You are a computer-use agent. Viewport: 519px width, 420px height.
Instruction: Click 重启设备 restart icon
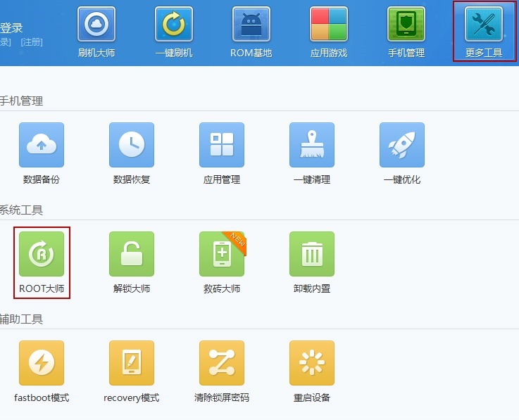tap(312, 363)
